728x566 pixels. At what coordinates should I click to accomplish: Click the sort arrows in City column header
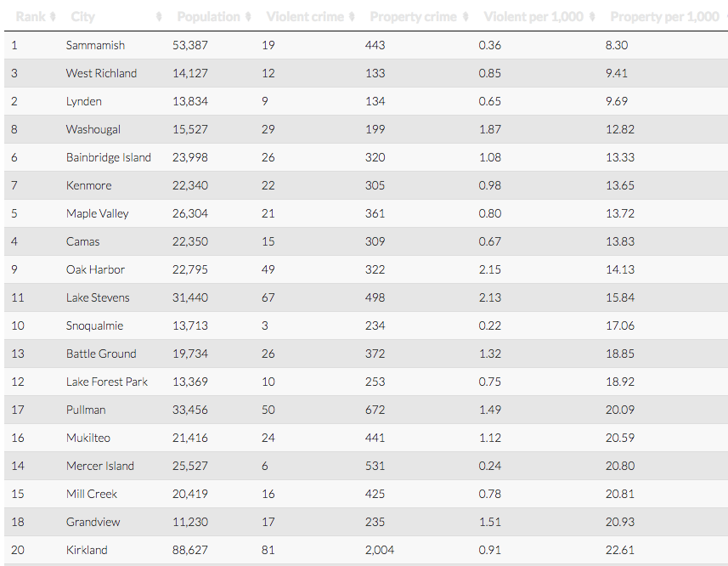(160, 17)
